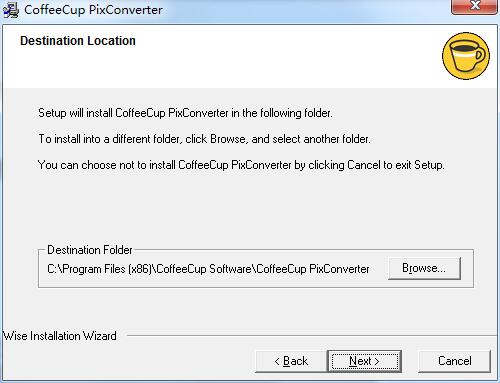
Task: Click the CoffeeCup PixConverter window title text
Action: click(93, 10)
